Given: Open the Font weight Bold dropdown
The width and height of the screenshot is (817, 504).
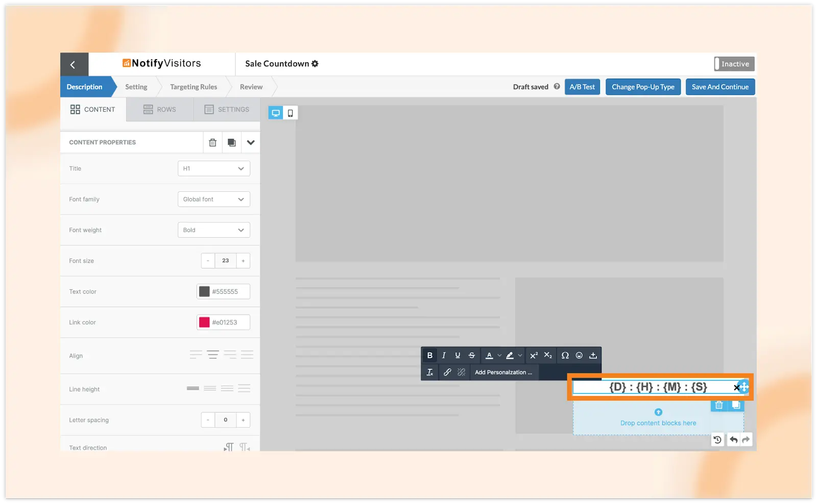Looking at the screenshot, I should 213,230.
